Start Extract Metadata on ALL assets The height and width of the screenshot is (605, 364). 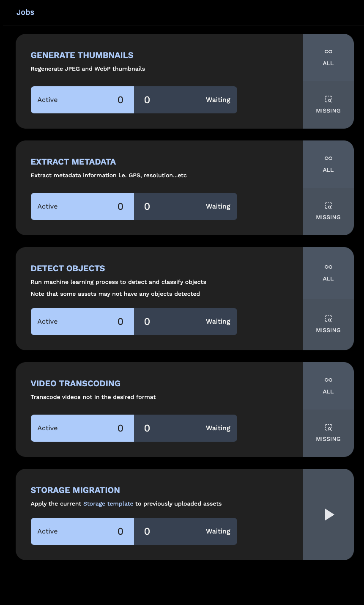click(x=328, y=164)
